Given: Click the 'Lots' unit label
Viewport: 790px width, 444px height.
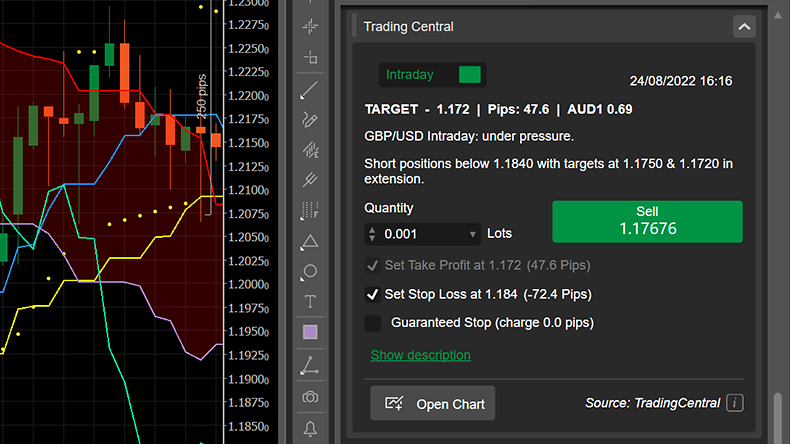Looking at the screenshot, I should (499, 234).
